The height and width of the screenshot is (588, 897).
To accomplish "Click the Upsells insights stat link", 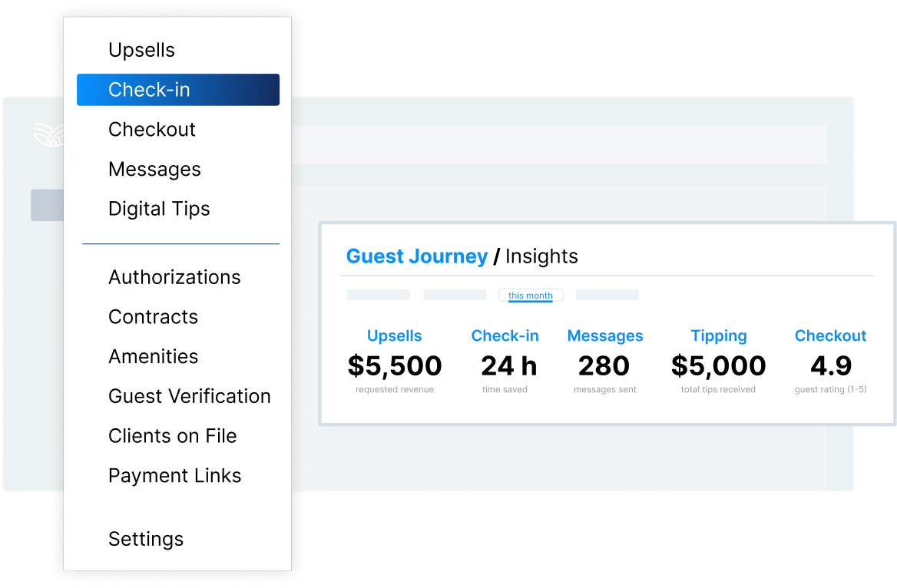I will coord(394,335).
